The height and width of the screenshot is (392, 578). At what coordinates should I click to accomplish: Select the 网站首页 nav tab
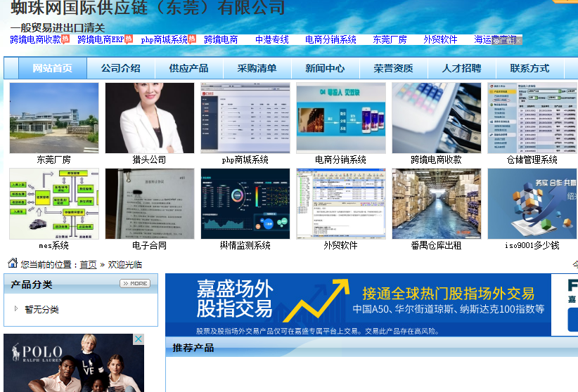(53, 68)
